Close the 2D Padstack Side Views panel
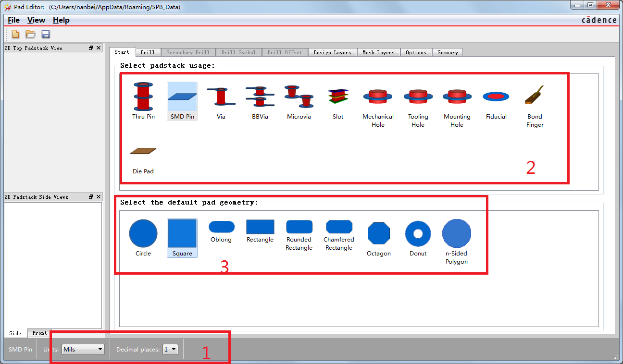This screenshot has height=364, width=623. tap(99, 197)
